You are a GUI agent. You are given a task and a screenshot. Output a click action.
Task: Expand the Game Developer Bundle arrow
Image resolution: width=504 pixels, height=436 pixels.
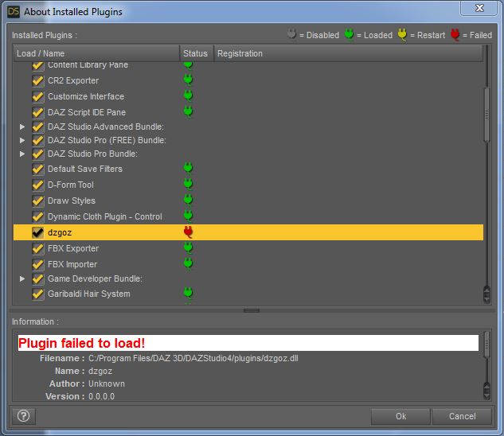[22, 278]
